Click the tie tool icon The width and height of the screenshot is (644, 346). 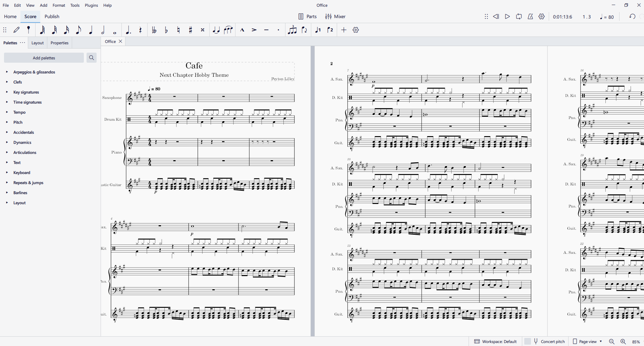pyautogui.click(x=216, y=30)
